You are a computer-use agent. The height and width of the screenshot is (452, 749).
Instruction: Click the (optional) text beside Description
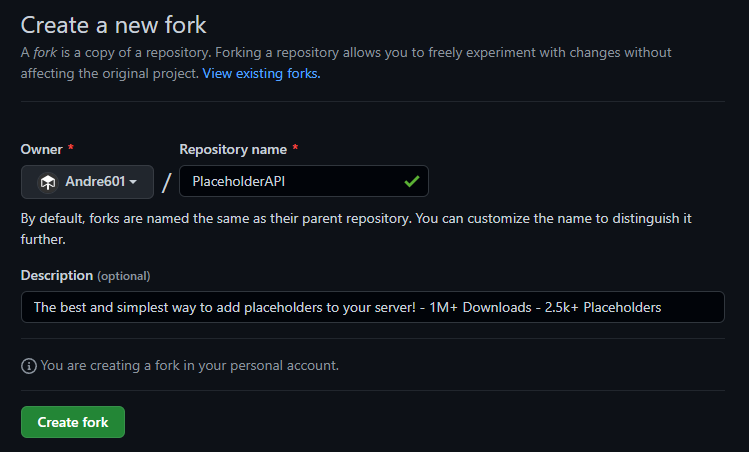(123, 275)
